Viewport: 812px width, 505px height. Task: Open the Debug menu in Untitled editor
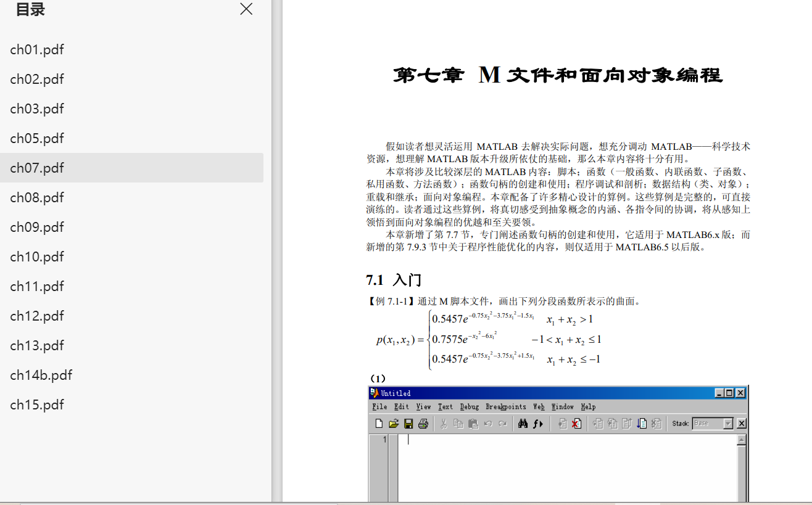(470, 407)
